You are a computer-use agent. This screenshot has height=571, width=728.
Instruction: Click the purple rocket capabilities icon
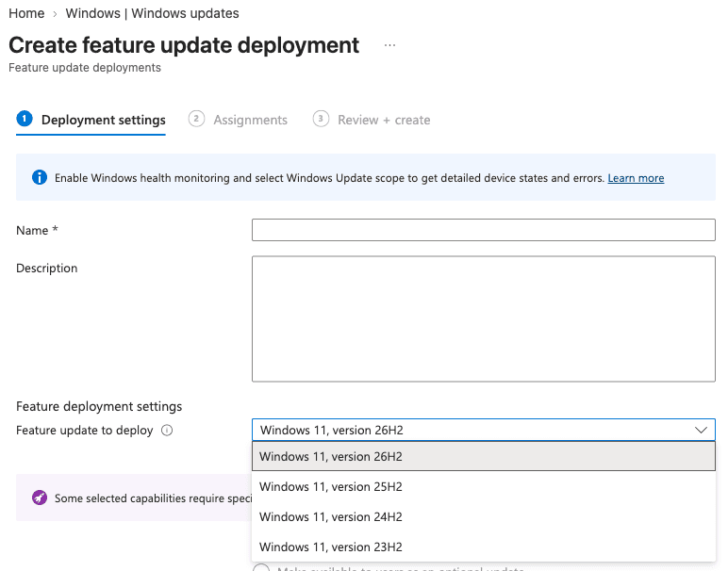click(x=40, y=498)
